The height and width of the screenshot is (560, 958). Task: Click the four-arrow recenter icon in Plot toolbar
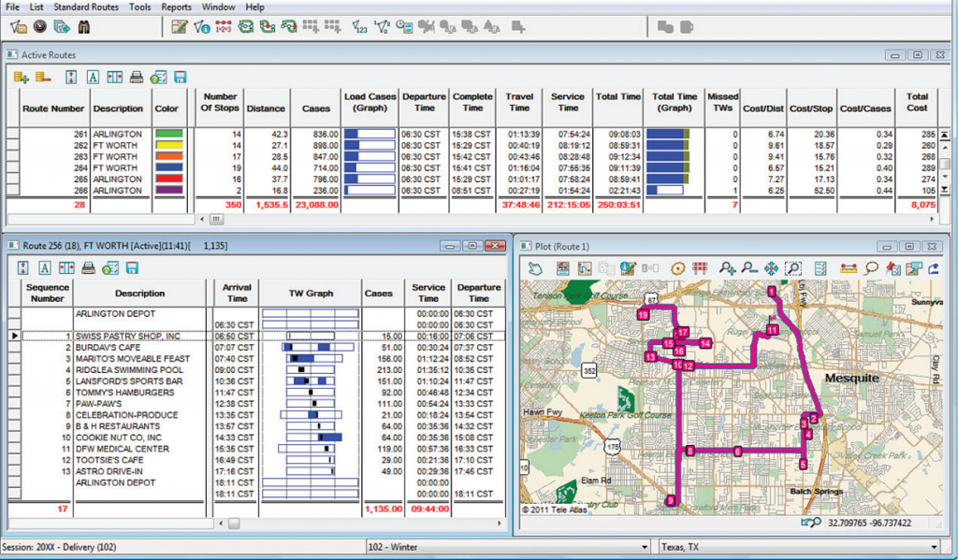(771, 268)
